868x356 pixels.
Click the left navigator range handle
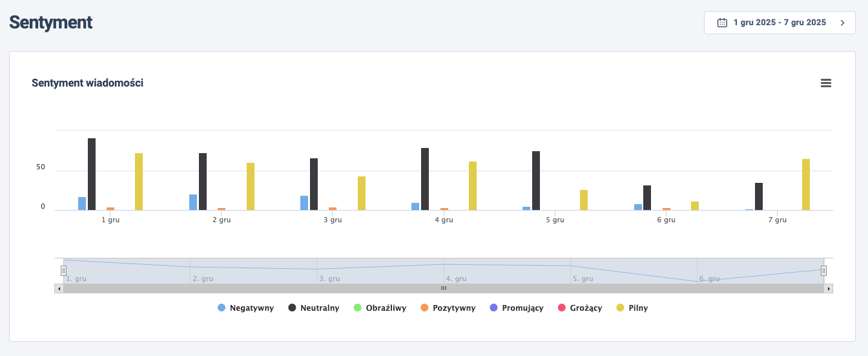[x=63, y=271]
